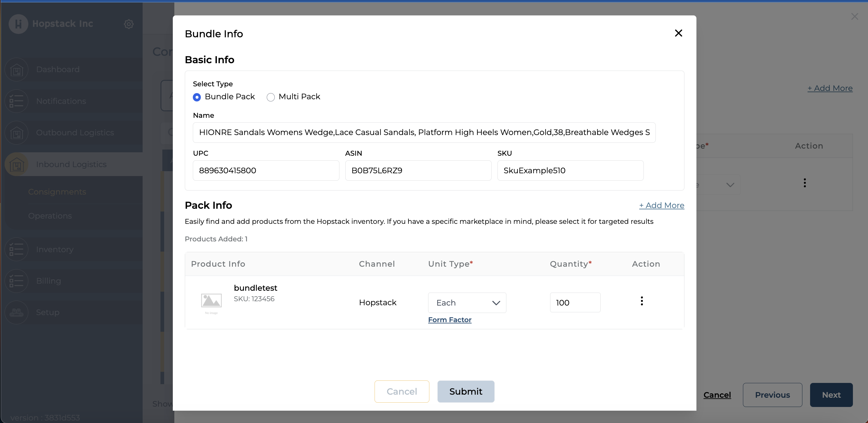Click the Submit button
This screenshot has height=423, width=868.
[466, 391]
